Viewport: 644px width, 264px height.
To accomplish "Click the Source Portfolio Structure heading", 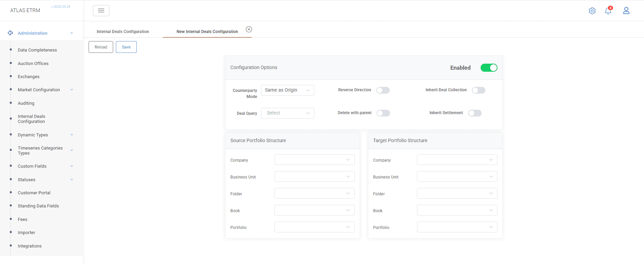I will (x=258, y=140).
